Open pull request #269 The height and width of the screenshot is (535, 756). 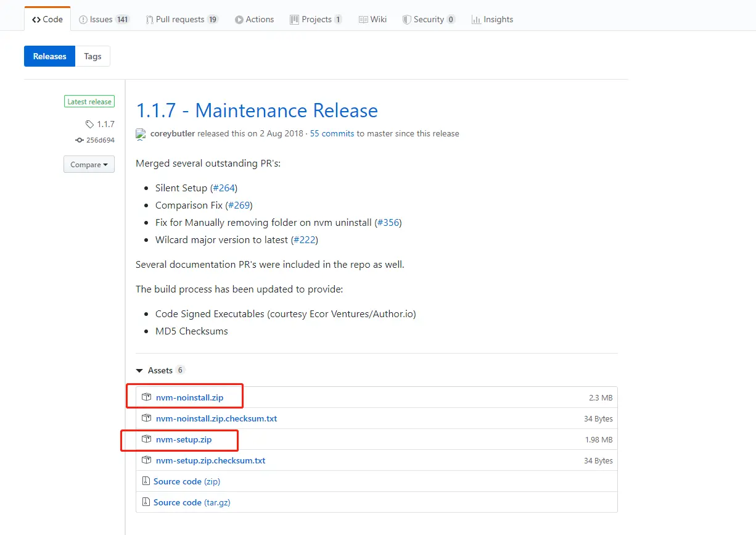click(x=239, y=205)
